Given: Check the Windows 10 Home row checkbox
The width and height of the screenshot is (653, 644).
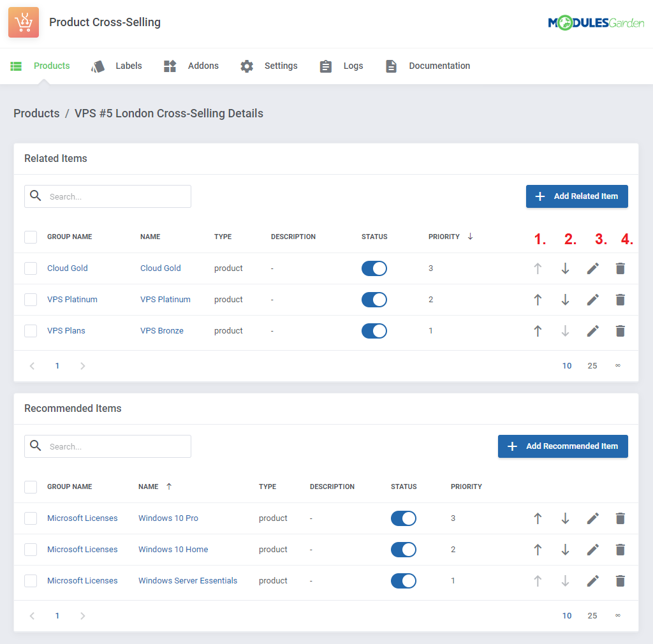Looking at the screenshot, I should pyautogui.click(x=31, y=550).
